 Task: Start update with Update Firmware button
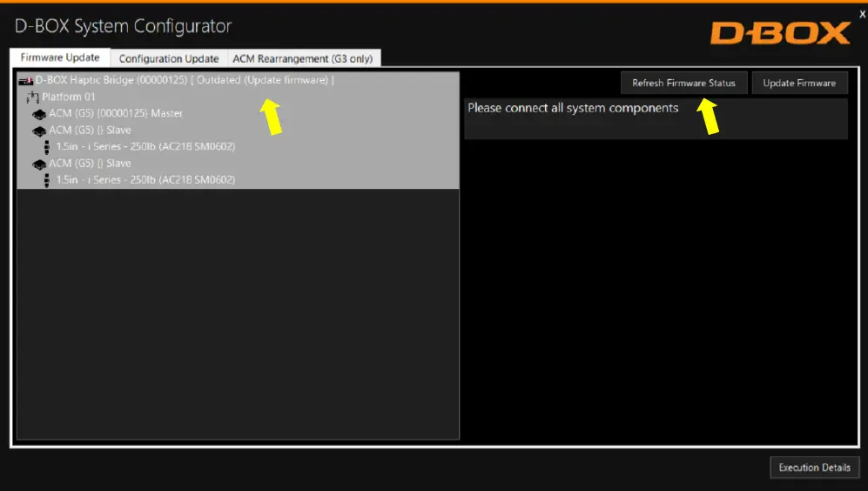(x=799, y=83)
